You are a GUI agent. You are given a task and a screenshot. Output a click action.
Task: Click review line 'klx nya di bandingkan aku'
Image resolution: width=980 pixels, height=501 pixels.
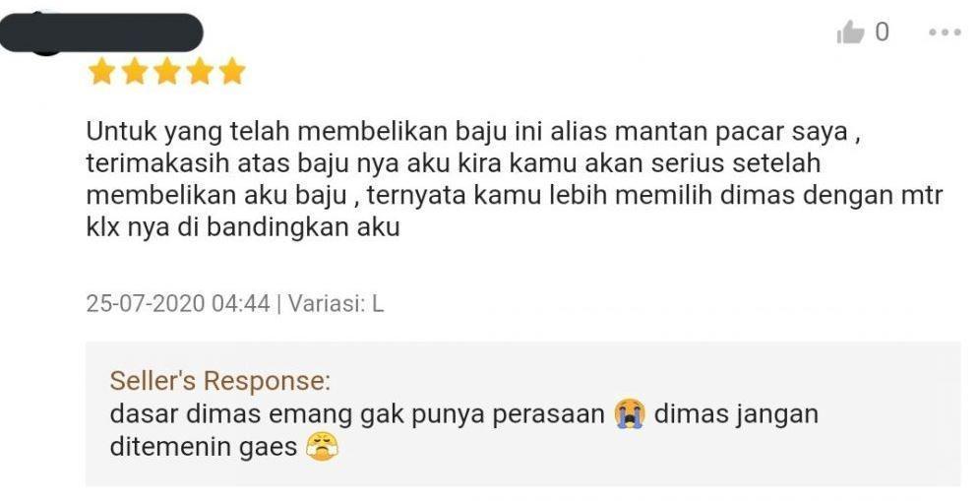pyautogui.click(x=243, y=227)
